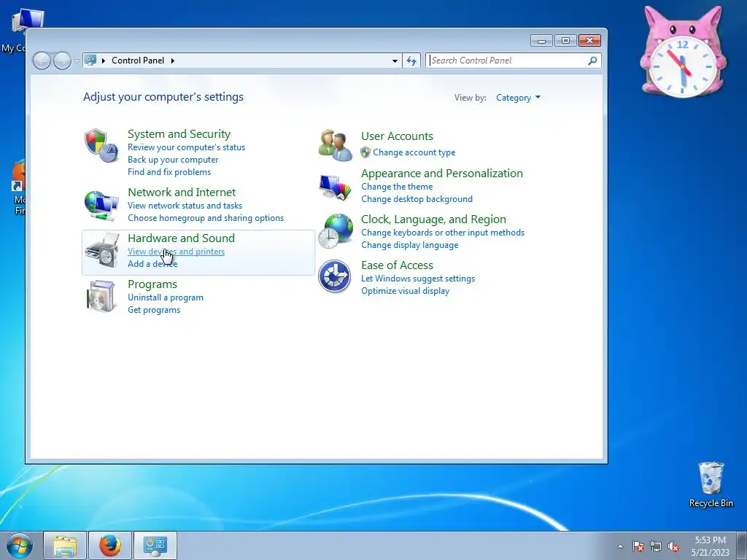Click Review your computer's status
This screenshot has height=560, width=747.
pyautogui.click(x=186, y=147)
